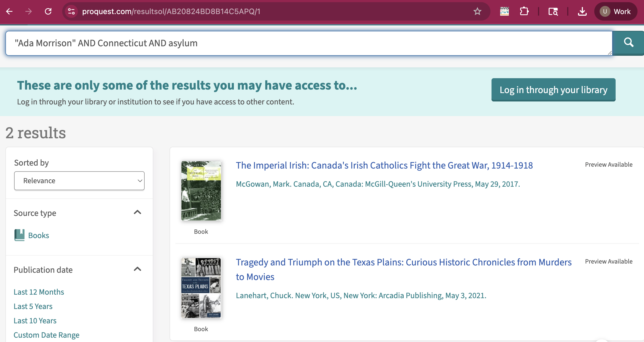Click the browser back arrow

(x=9, y=11)
